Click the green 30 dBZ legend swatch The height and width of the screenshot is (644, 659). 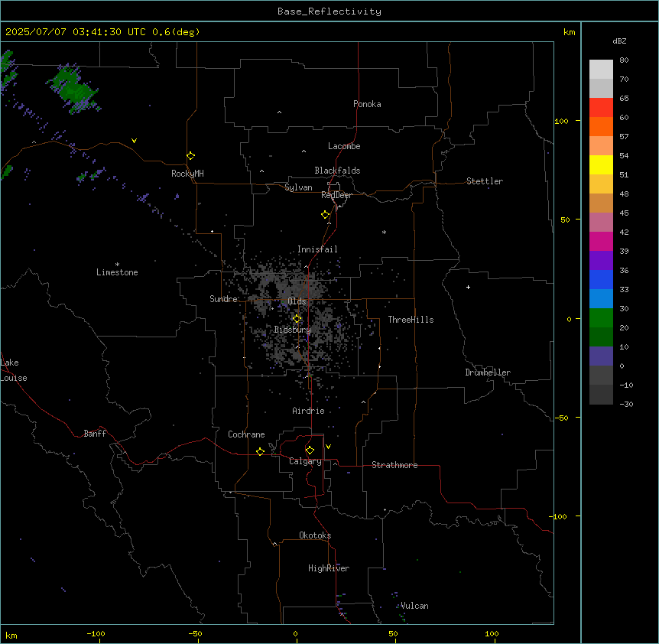click(601, 318)
